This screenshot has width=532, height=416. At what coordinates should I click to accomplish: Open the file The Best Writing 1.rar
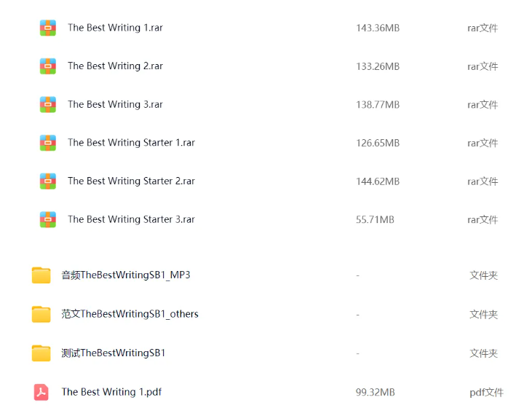(x=115, y=28)
